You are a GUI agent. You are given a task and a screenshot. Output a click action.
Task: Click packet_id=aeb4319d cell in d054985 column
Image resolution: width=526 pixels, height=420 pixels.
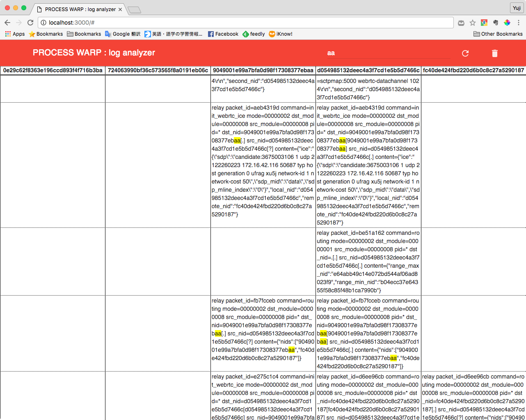[x=368, y=165]
